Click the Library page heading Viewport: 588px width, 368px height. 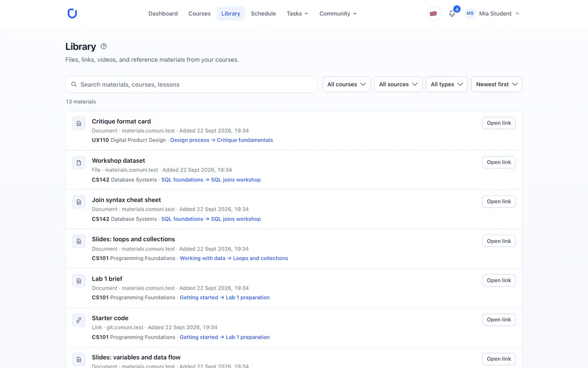(x=80, y=46)
